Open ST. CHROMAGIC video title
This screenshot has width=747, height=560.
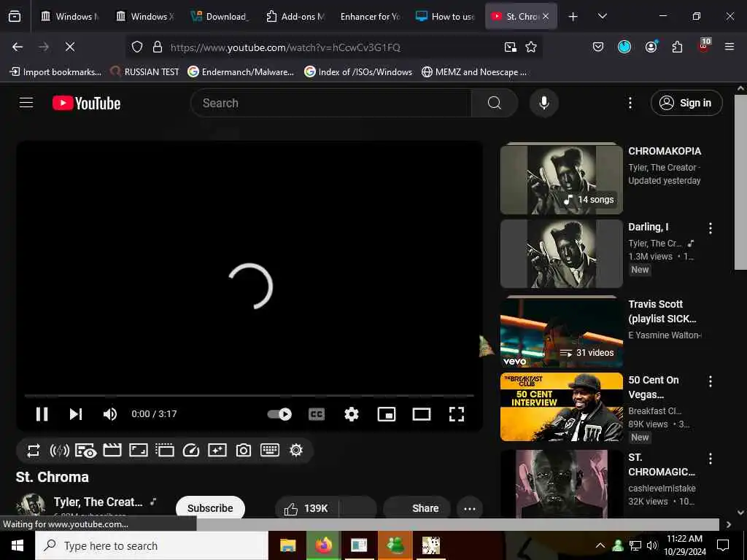tap(662, 464)
